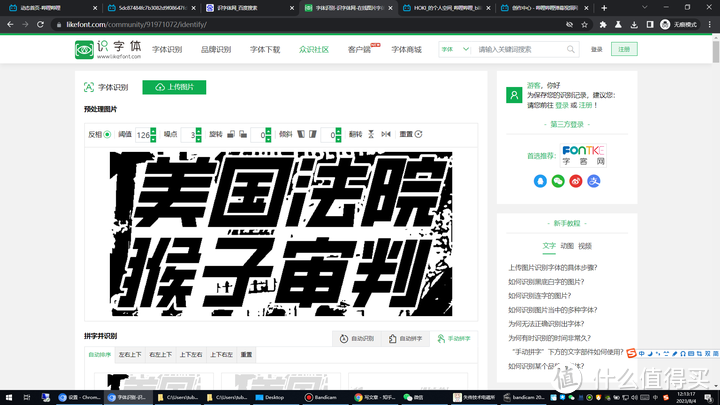Select the 右左上下 sorting tab
The image size is (720, 405).
(x=160, y=354)
